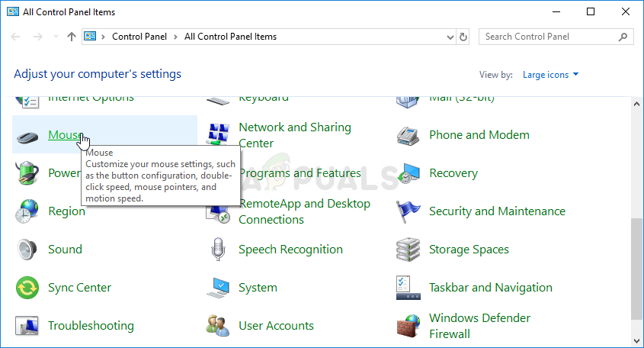This screenshot has width=644, height=348.
Task: Expand the address bar history dropdown
Action: (450, 37)
